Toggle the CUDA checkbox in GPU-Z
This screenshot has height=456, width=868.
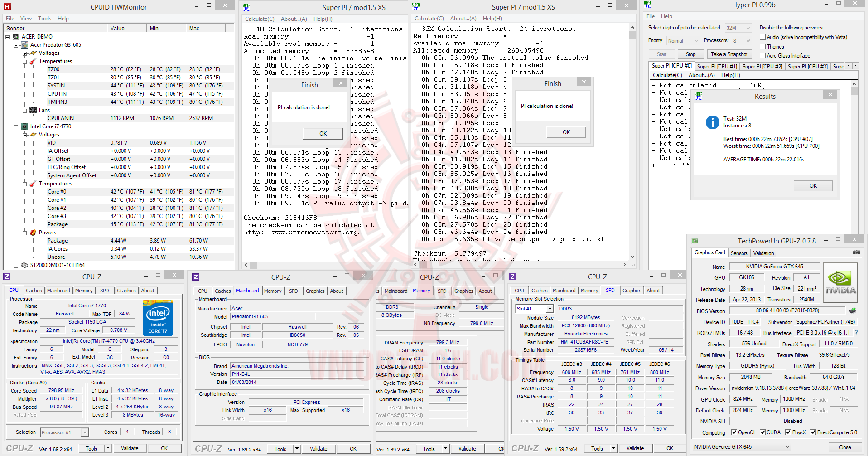pyautogui.click(x=763, y=432)
